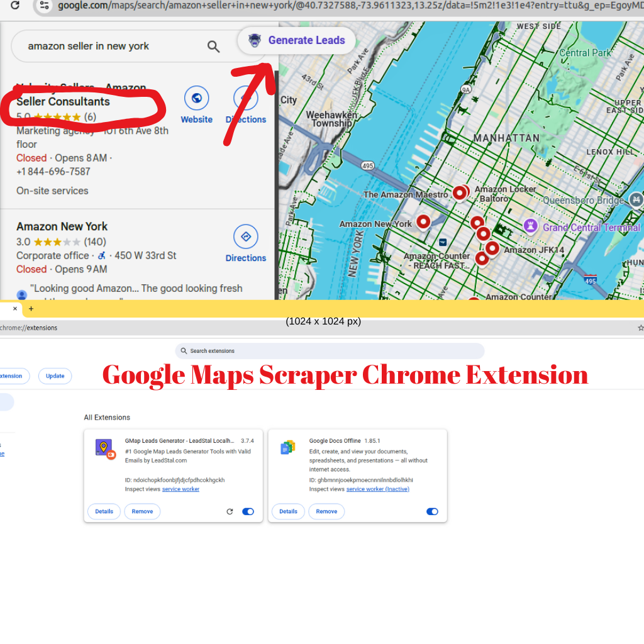This screenshot has height=644, width=644.
Task: Click the Search extensions field
Action: [x=330, y=351]
